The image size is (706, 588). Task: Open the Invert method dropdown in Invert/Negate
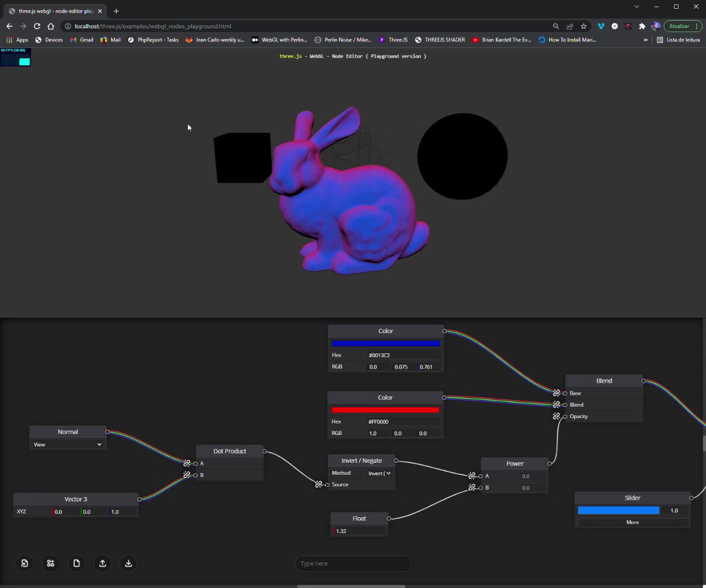pyautogui.click(x=379, y=473)
